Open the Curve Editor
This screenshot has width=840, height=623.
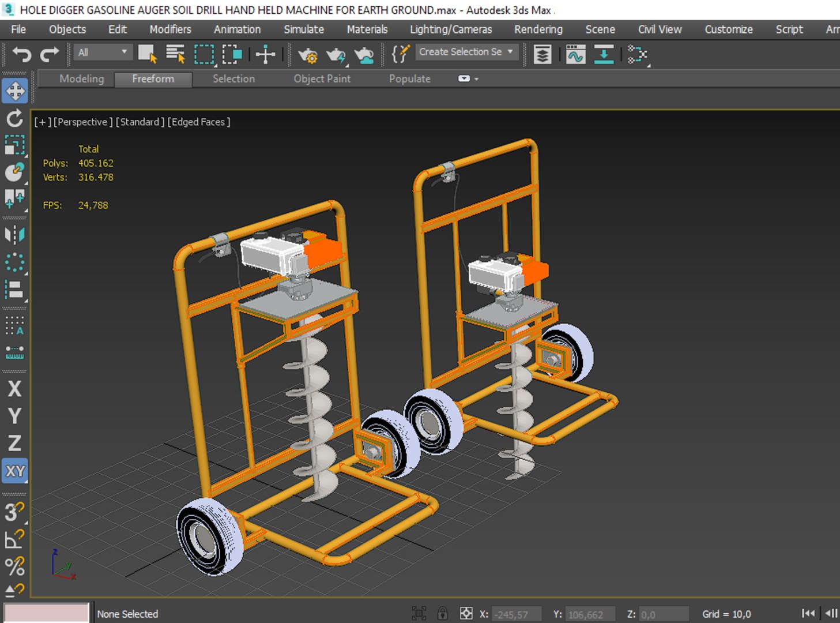pyautogui.click(x=575, y=55)
